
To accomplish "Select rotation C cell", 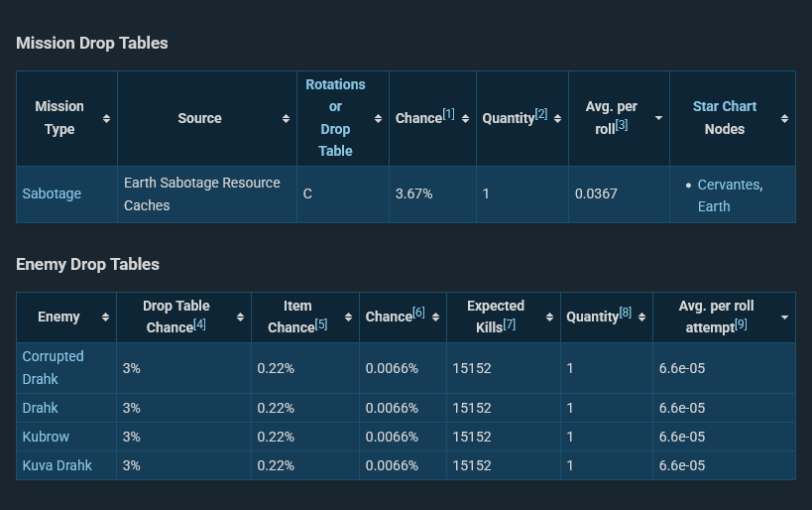I will click(343, 194).
